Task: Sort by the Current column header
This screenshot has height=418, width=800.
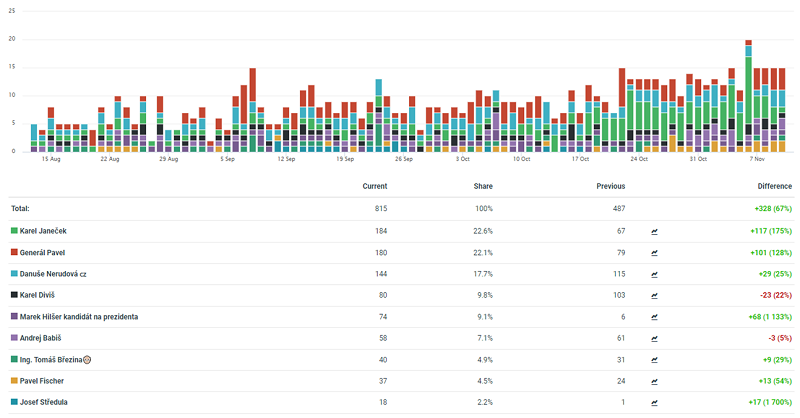Action: (374, 186)
